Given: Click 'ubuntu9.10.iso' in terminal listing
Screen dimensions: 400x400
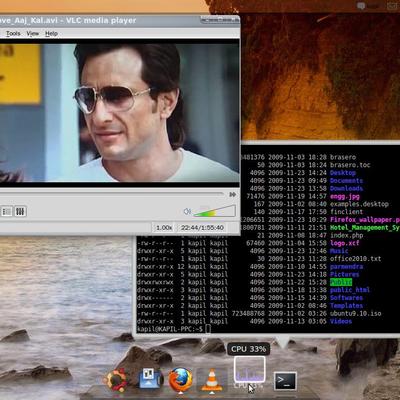Looking at the screenshot, I should 355,313.
